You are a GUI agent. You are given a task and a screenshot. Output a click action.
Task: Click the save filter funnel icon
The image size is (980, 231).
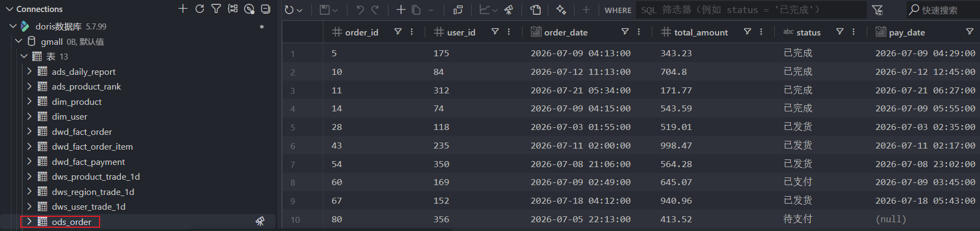pyautogui.click(x=878, y=10)
